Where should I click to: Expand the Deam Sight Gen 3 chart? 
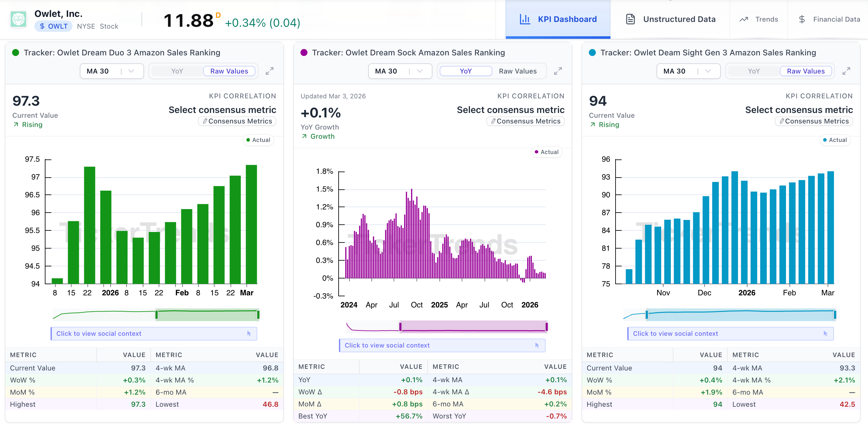(x=846, y=71)
